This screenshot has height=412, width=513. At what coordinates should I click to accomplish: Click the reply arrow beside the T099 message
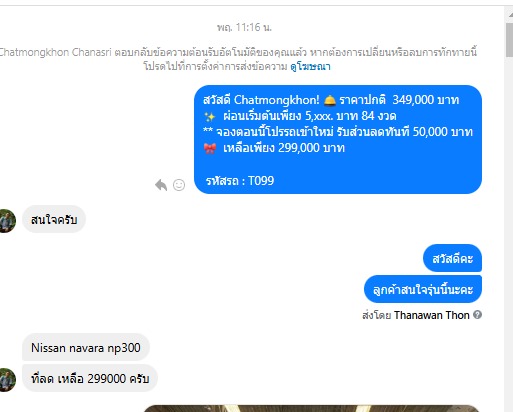coord(161,185)
